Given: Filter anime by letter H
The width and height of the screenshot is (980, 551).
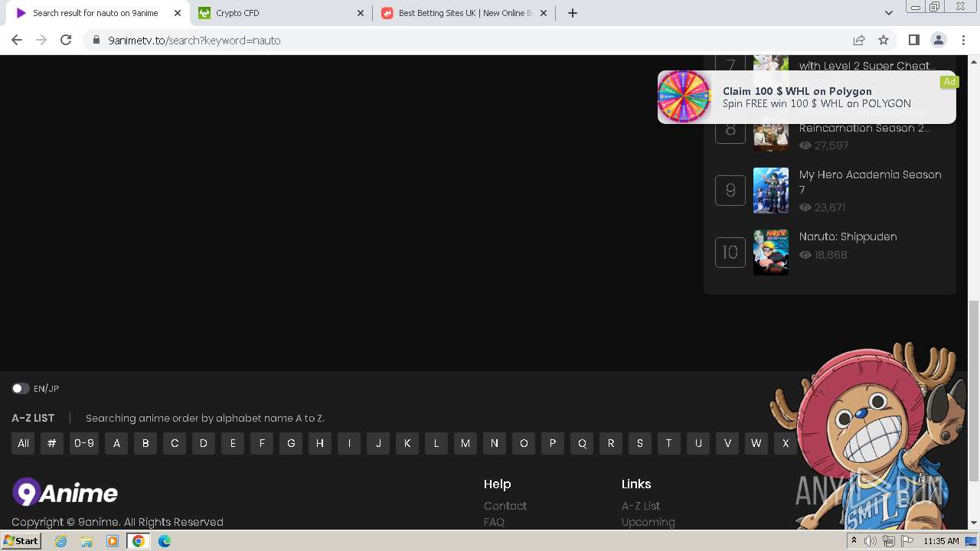Looking at the screenshot, I should coord(320,443).
